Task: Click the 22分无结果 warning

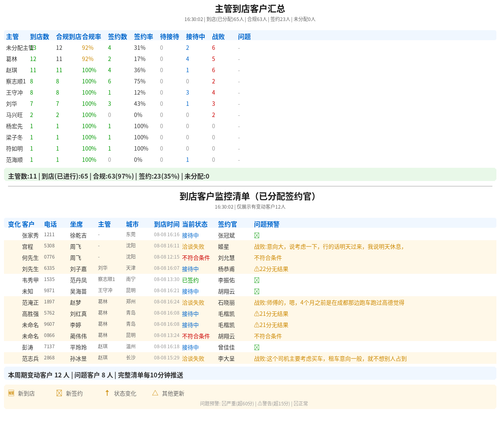Action: (271, 269)
